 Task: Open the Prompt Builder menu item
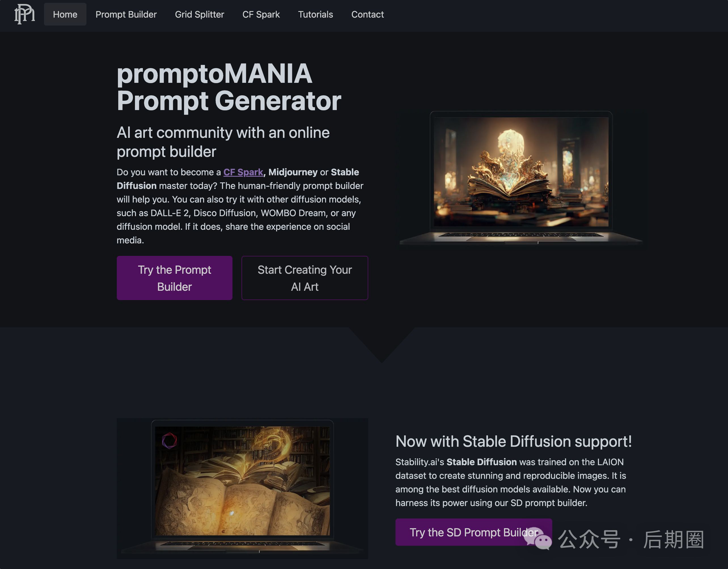tap(126, 14)
